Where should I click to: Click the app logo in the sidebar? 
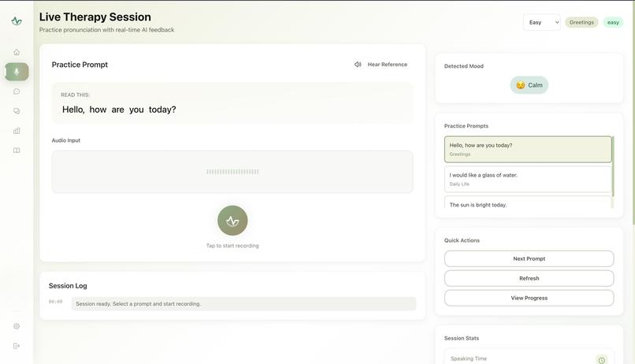(17, 21)
